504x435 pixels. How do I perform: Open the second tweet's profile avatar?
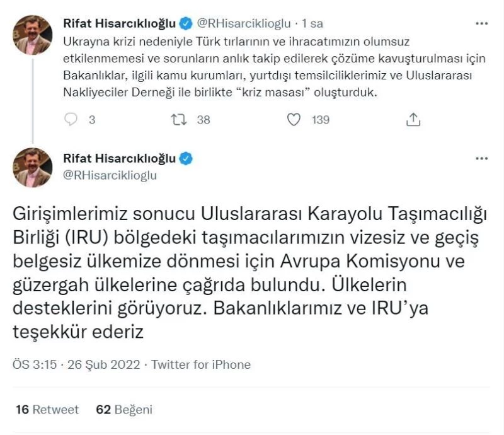point(33,168)
